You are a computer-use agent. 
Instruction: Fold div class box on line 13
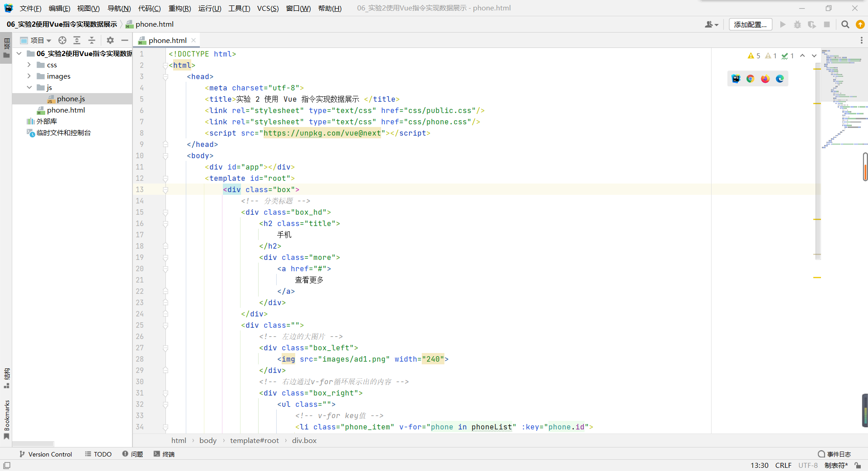tap(165, 189)
